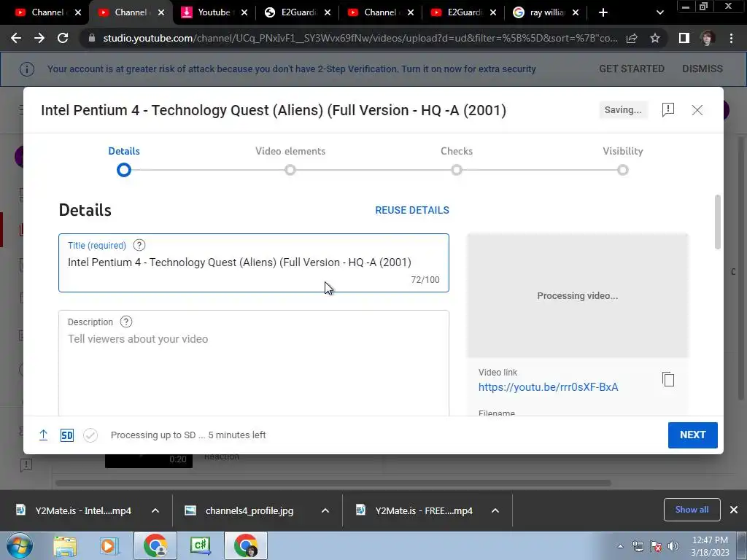Screen dimensions: 747x560
Task: Click REUSE DETAILS link
Action: [412, 210]
